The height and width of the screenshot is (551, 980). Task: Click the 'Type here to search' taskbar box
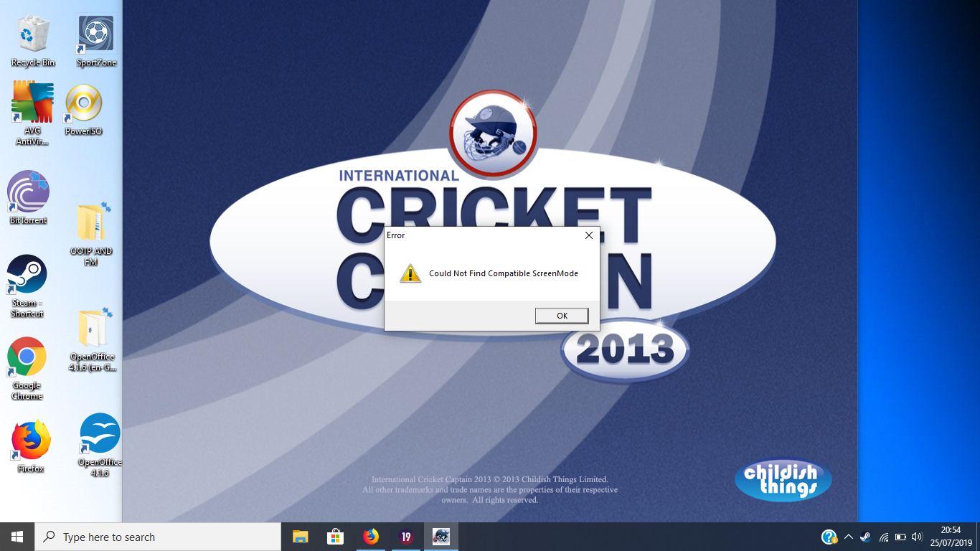tap(158, 537)
